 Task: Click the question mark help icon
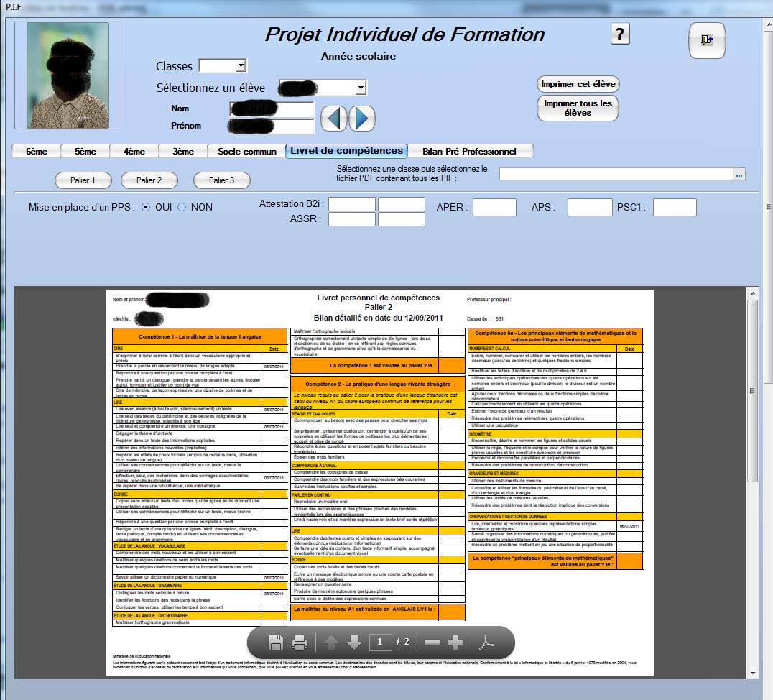pyautogui.click(x=620, y=34)
